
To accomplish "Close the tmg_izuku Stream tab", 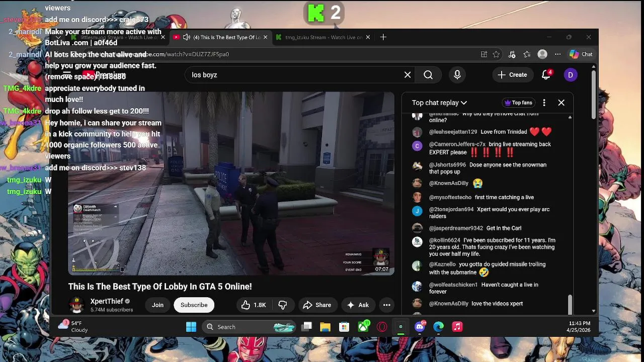I will click(x=368, y=37).
